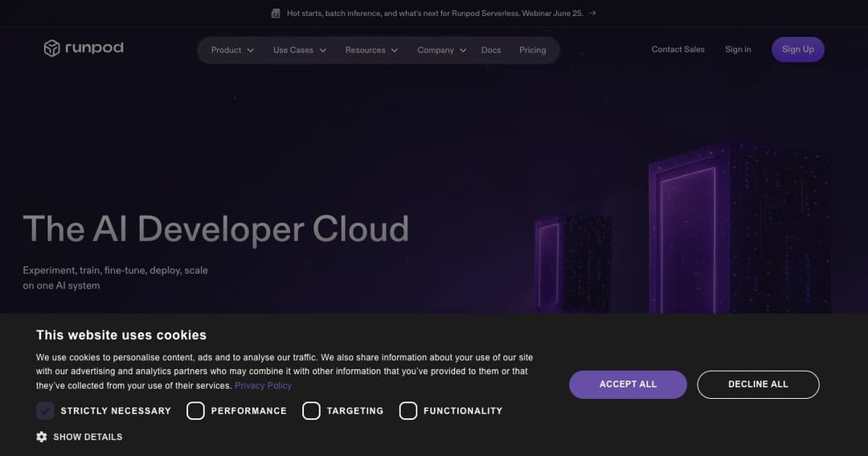This screenshot has height=456, width=868.
Task: Expand the Product menu chevron
Action: pos(250,51)
